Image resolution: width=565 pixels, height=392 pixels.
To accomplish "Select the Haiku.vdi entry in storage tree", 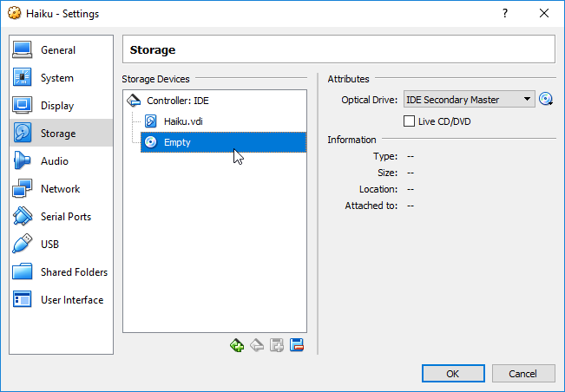I will 182,121.
